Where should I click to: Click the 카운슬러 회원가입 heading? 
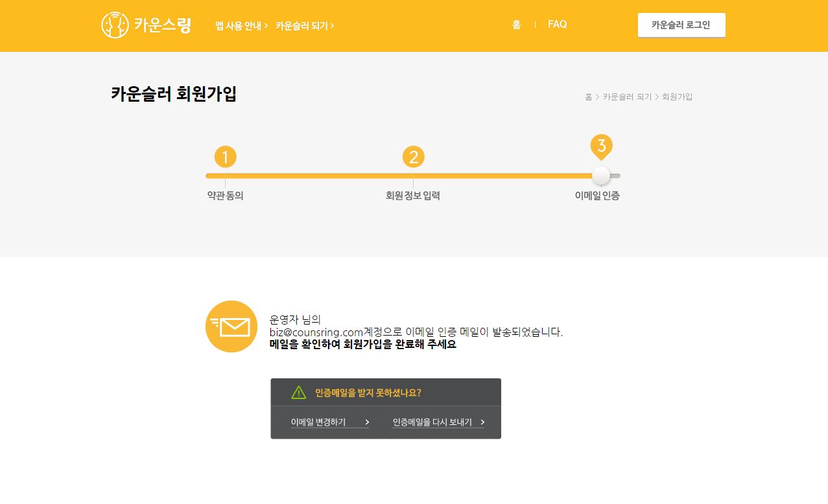(174, 94)
